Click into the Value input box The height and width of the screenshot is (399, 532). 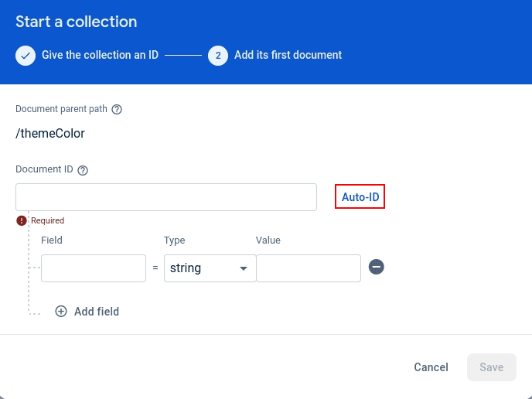point(309,268)
